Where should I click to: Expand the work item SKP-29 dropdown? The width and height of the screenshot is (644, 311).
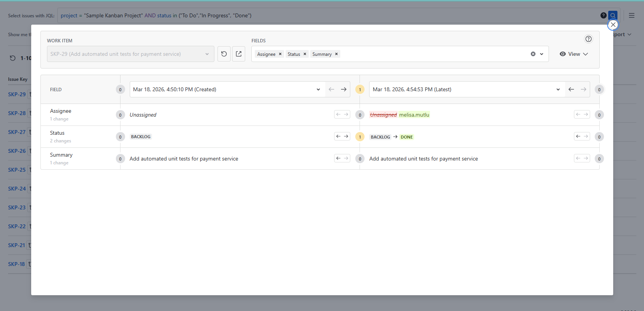click(x=207, y=54)
